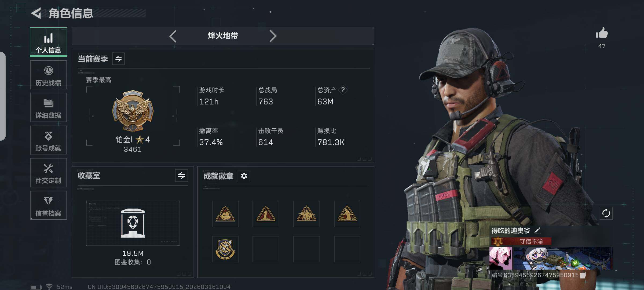The height and width of the screenshot is (290, 644).
Task: Open 成就徽章 settings gear
Action: 244,176
